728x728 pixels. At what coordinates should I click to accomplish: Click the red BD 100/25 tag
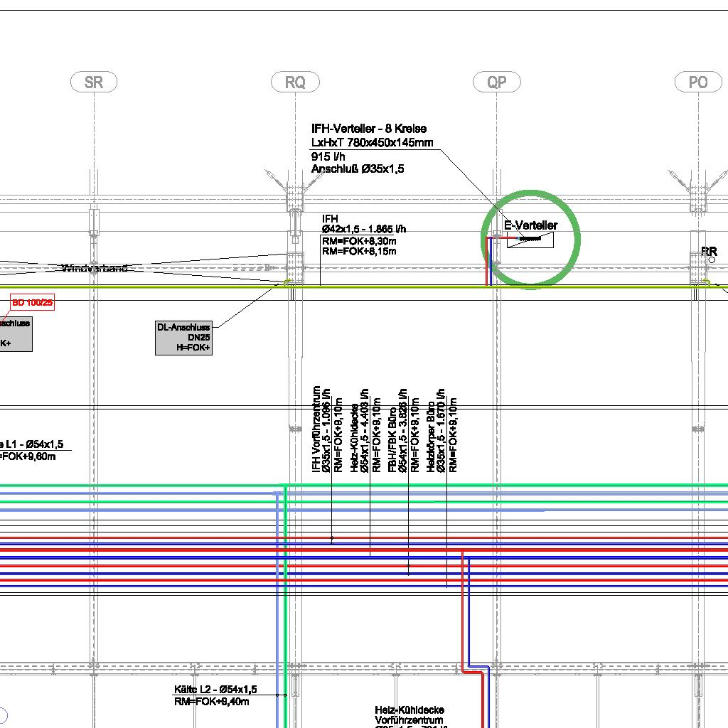point(32,303)
